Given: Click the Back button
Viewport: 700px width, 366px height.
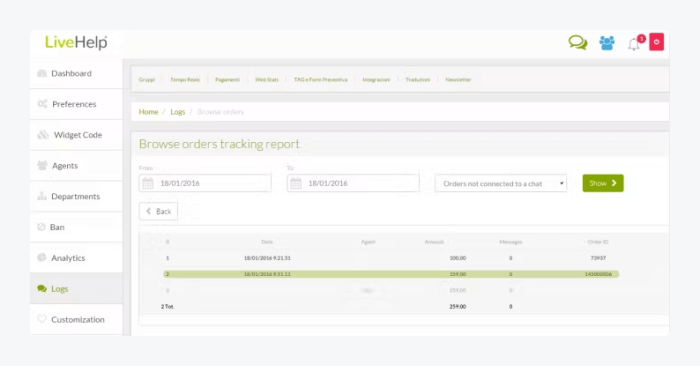Looking at the screenshot, I should tap(158, 211).
